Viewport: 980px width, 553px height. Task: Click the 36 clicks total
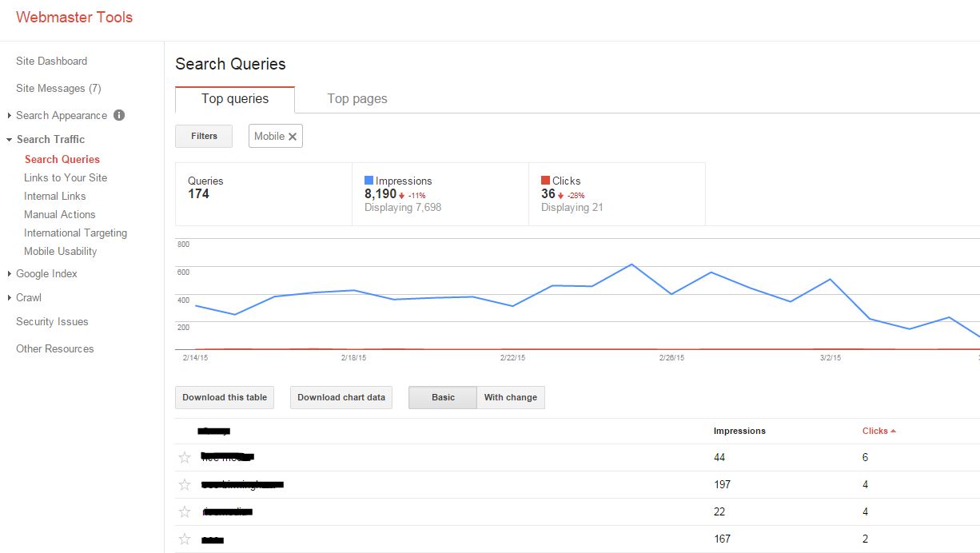tap(548, 194)
